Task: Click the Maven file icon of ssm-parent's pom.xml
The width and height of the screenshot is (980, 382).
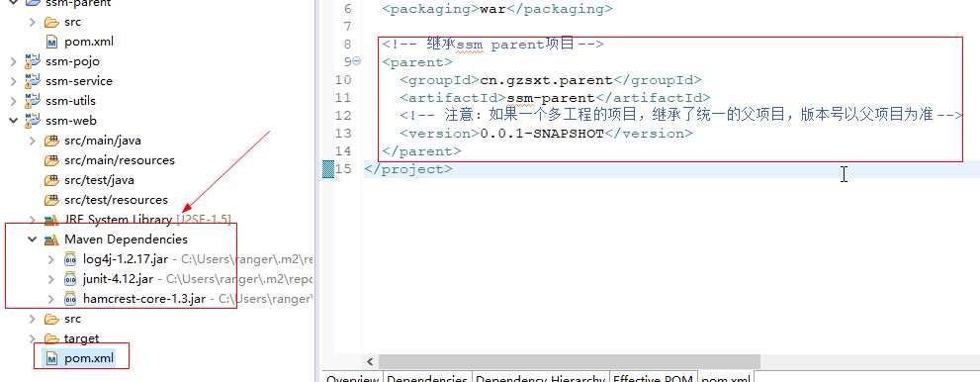Action: 51,42
